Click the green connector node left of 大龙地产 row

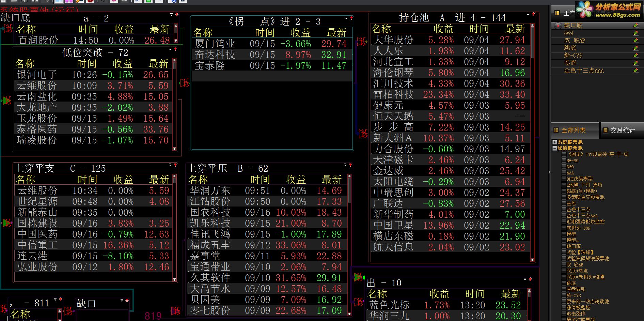coord(6,101)
